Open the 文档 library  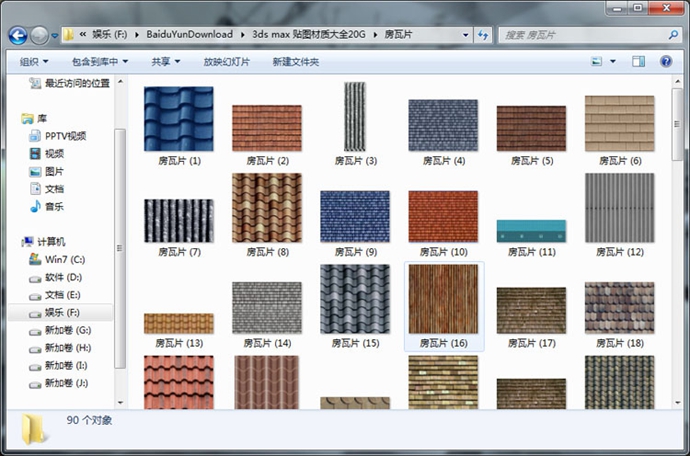[47, 189]
